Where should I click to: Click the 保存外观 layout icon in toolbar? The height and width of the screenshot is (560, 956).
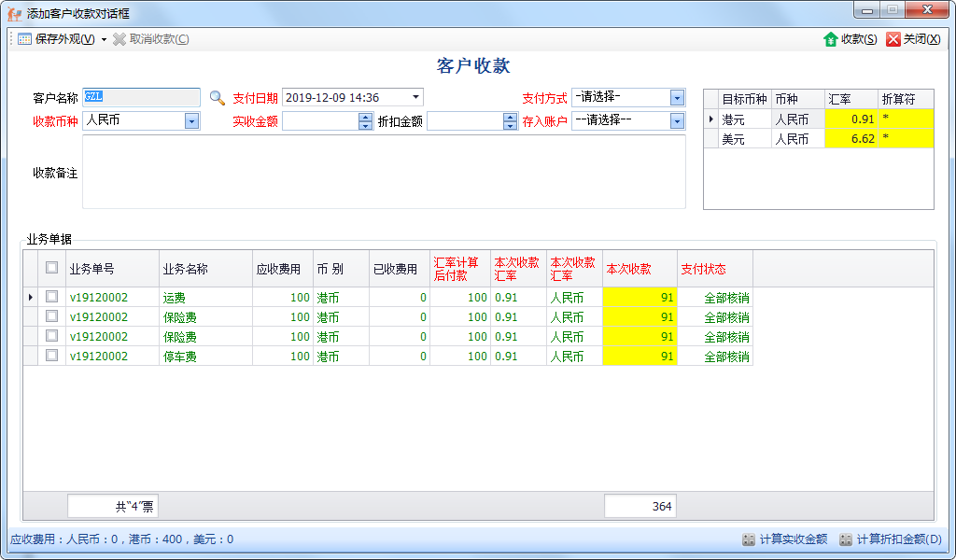24,39
